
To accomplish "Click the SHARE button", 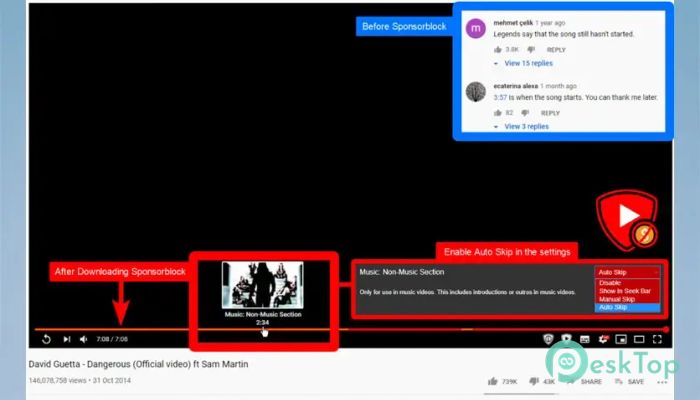I will tap(591, 382).
